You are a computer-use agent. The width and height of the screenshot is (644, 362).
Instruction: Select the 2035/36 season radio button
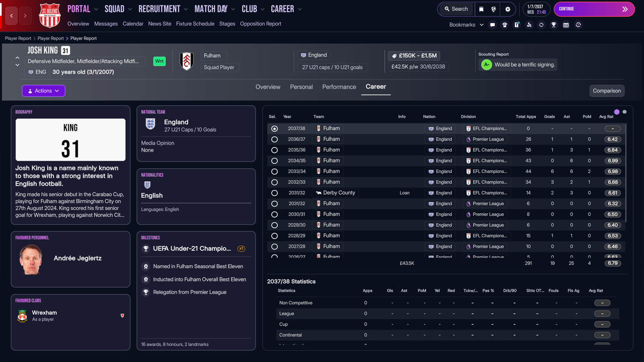274,150
